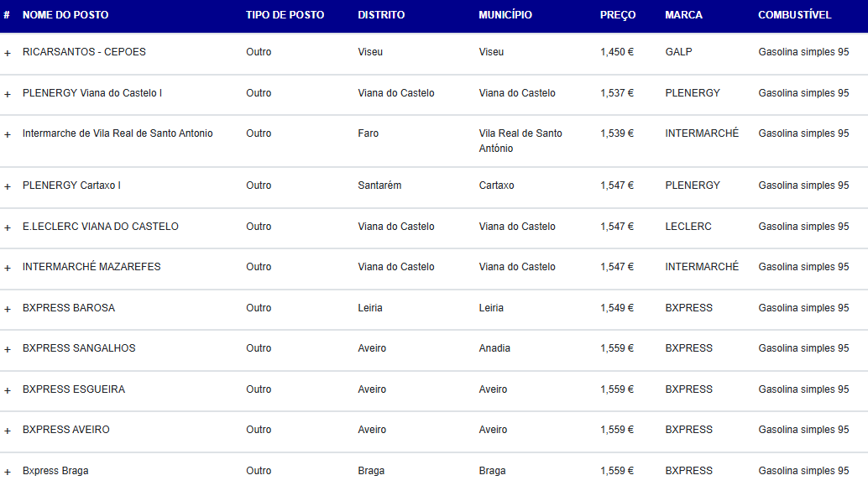Click the COMBUSTÍVEL column header
This screenshot has width=868, height=491.
coord(794,15)
